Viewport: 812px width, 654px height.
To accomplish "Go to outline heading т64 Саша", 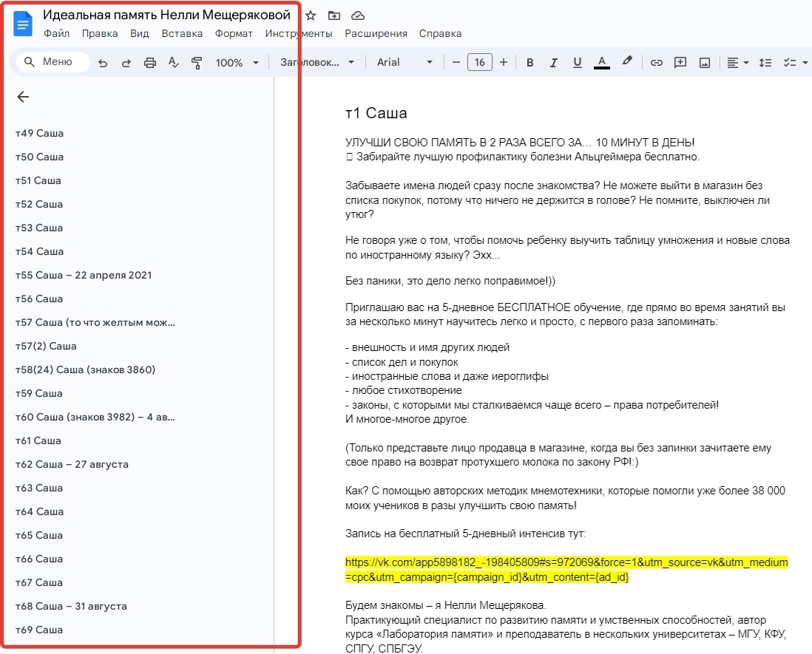I will (39, 511).
